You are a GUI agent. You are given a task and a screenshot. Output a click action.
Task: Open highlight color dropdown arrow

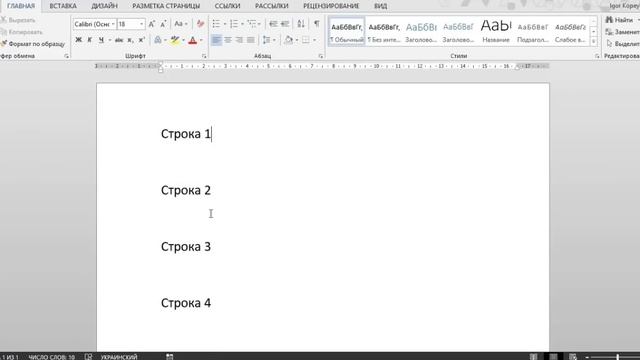pyautogui.click(x=183, y=40)
